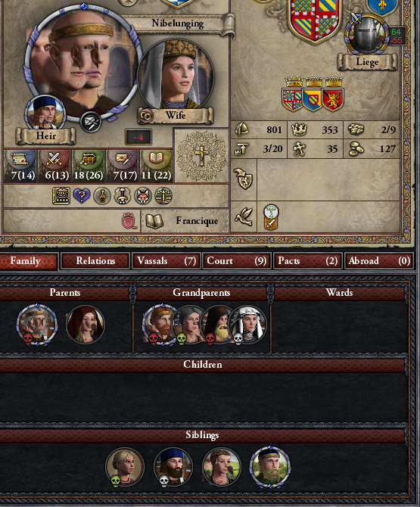Select the Pacts tab
This screenshot has height=507, width=420.
[x=308, y=261]
